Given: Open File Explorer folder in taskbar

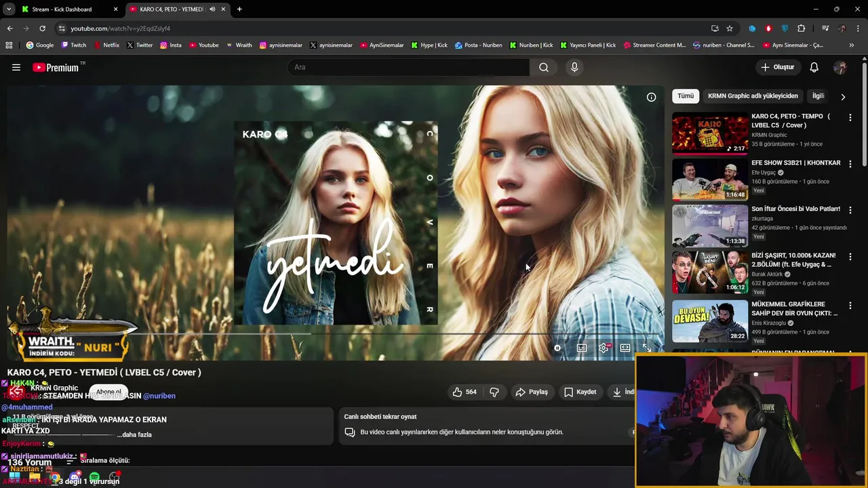Looking at the screenshot, I should click(35, 478).
